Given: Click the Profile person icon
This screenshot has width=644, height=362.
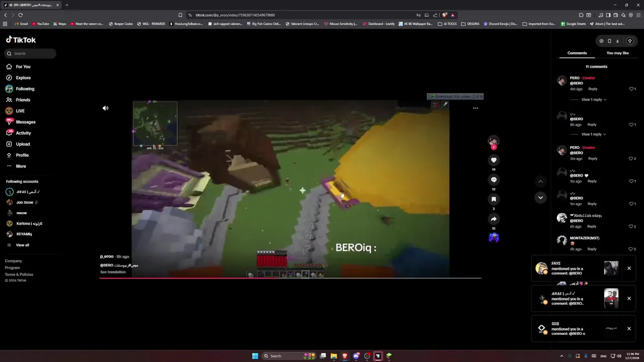Looking at the screenshot, I should click(9, 155).
